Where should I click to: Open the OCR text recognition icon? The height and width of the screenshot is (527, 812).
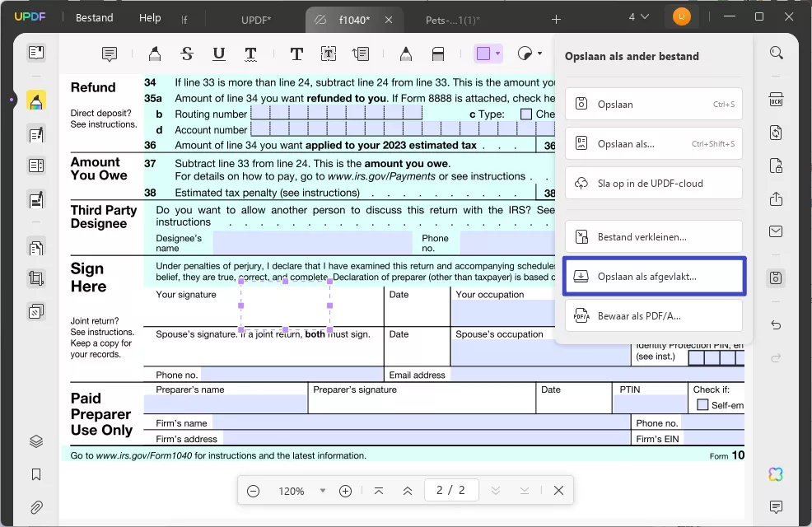coord(776,100)
